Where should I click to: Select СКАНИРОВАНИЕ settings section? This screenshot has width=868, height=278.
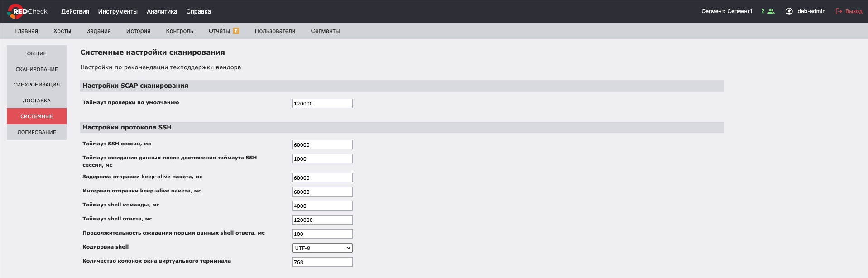coord(37,69)
